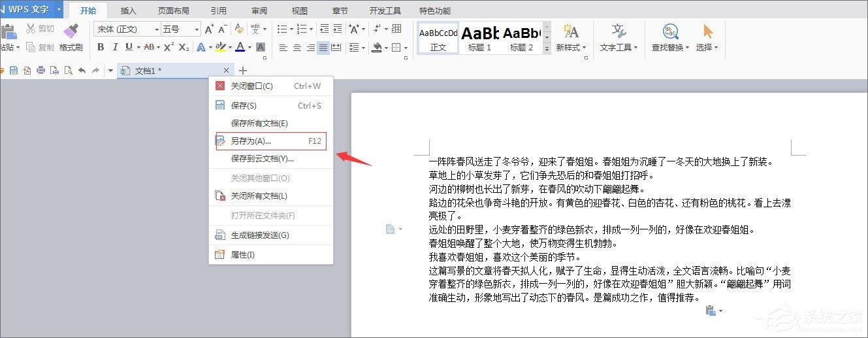The image size is (868, 338).
Task: Toggle italic formatting with the I button
Action: (x=115, y=47)
